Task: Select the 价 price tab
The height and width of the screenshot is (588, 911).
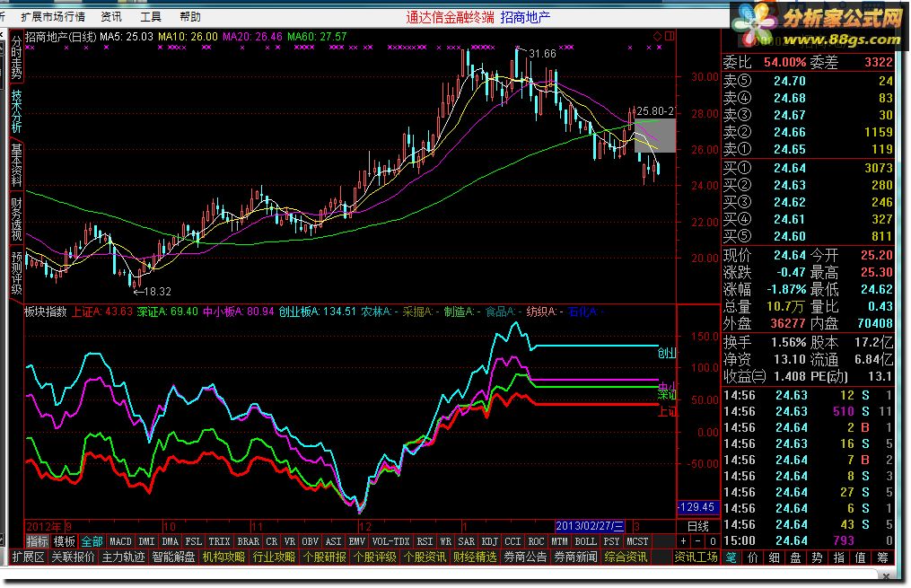Action: click(x=752, y=557)
